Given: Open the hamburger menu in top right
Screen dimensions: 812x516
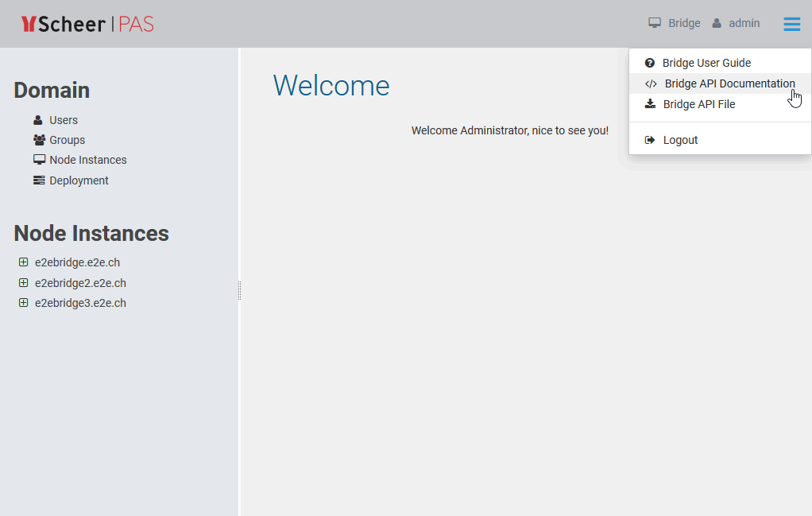Looking at the screenshot, I should [791, 23].
